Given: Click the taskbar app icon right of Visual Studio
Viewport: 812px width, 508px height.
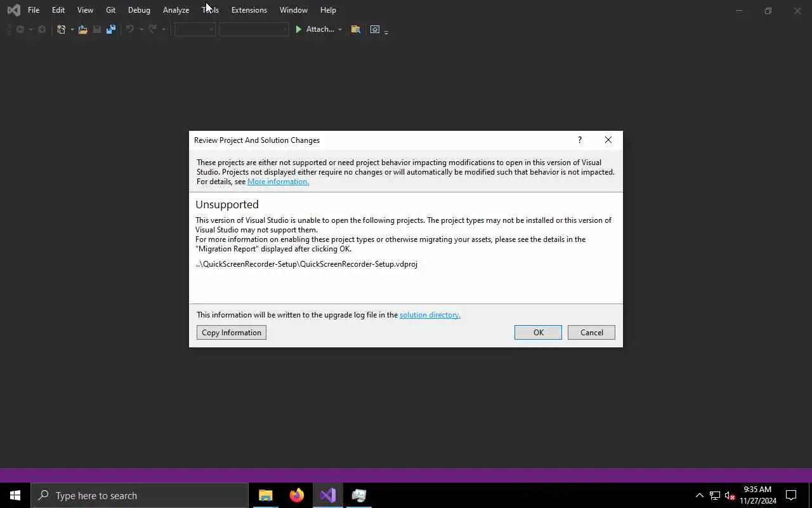Looking at the screenshot, I should (x=359, y=495).
